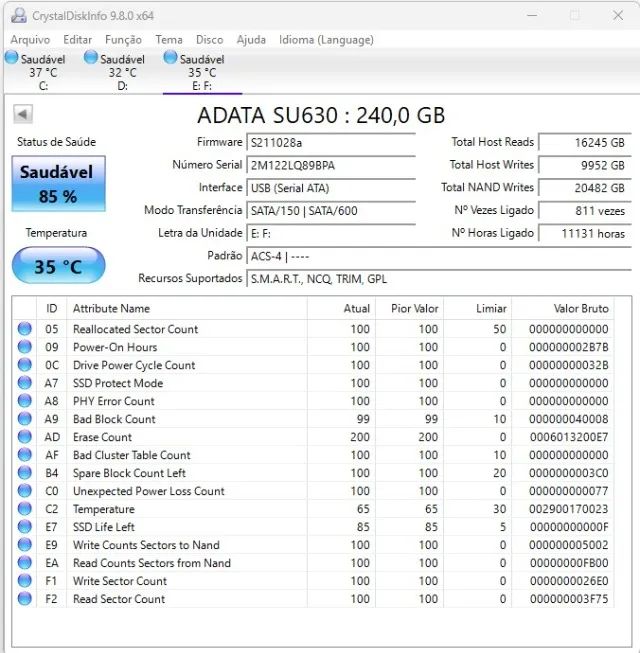Click the serial number field 2M122LQ89BPA

point(331,165)
